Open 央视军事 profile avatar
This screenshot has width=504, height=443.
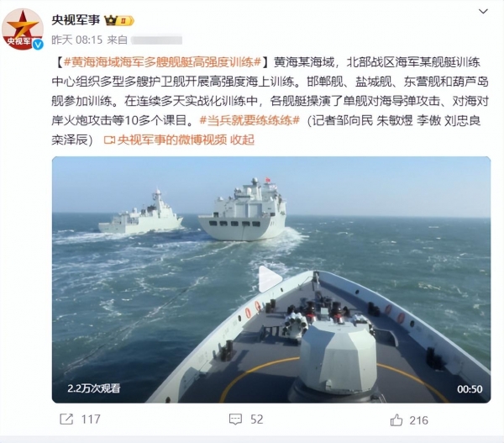pyautogui.click(x=23, y=29)
